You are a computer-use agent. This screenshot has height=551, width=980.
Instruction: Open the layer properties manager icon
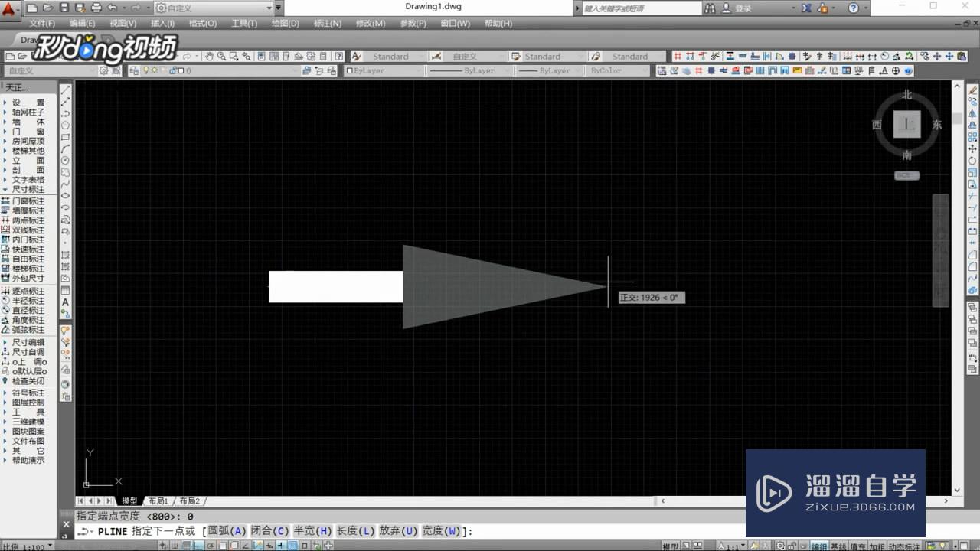[134, 70]
